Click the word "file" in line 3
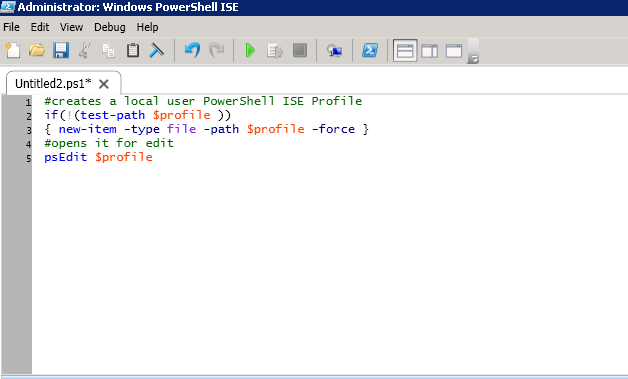628x379 pixels. tap(181, 129)
